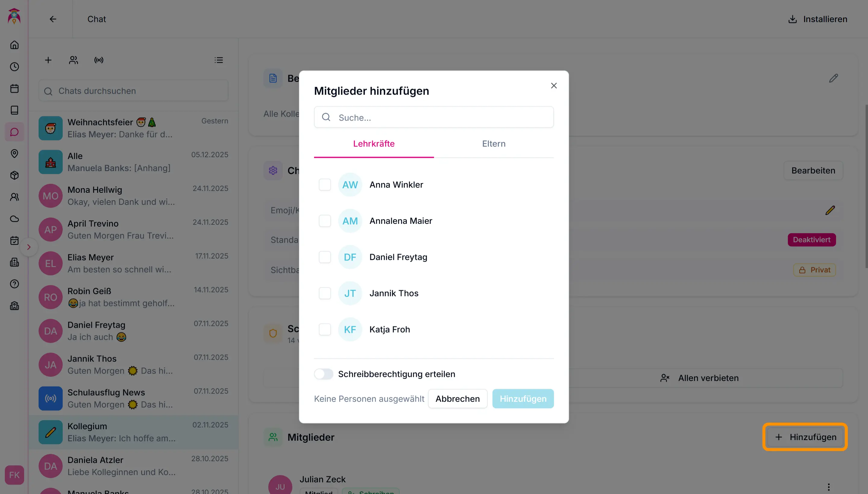Open the home icon in the sidebar

coord(14,45)
